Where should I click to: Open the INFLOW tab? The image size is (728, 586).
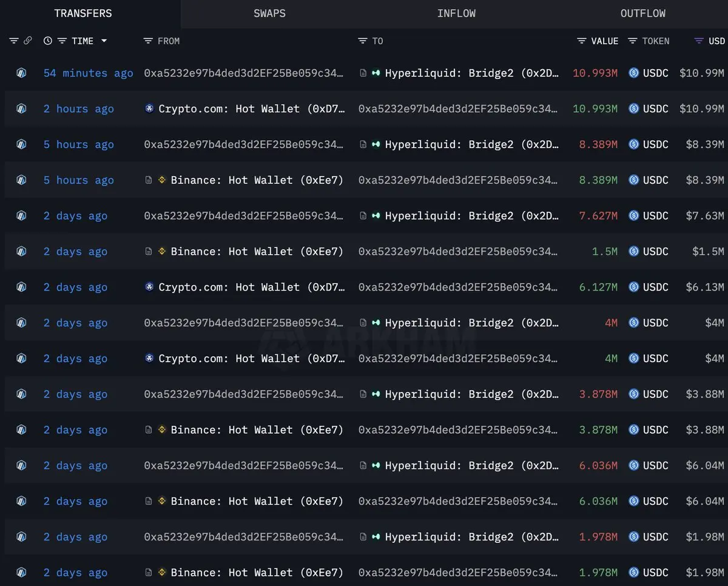click(x=456, y=13)
